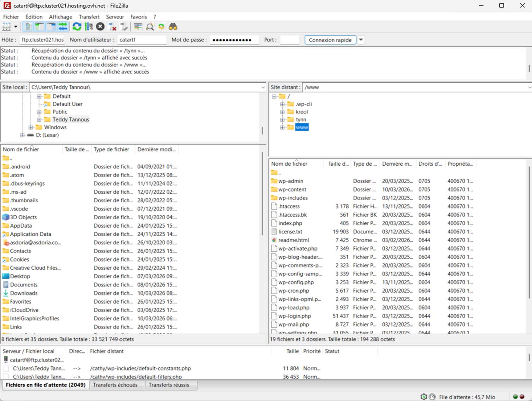Viewport: 532px width, 401px height.
Task: Open the Connexion rapide history dropdown arrow
Action: [361, 40]
